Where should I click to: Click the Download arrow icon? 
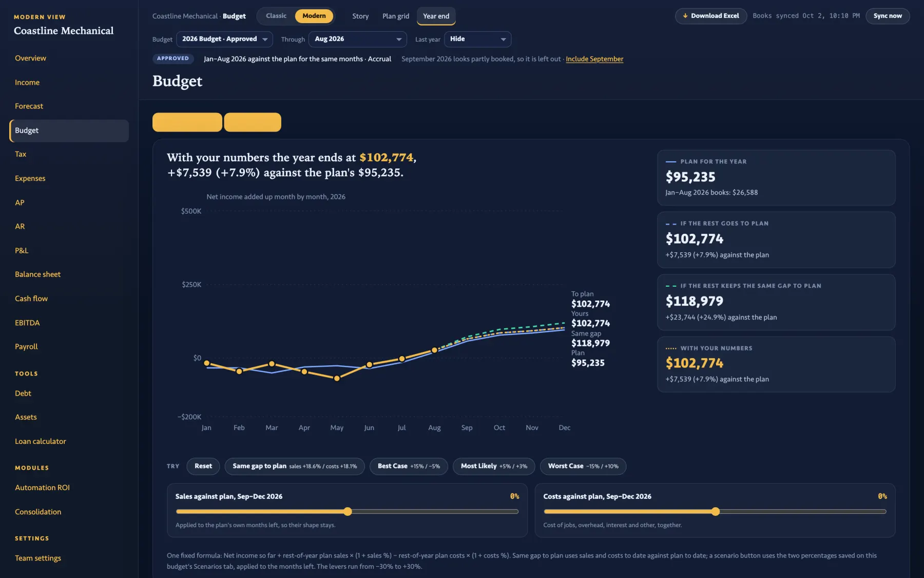pyautogui.click(x=685, y=16)
